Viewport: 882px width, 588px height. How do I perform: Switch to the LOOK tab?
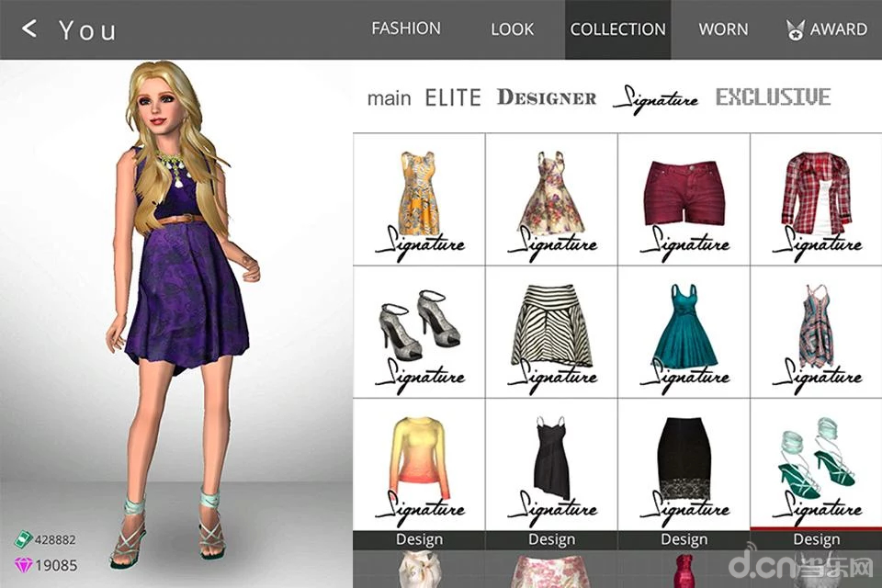pos(512,29)
